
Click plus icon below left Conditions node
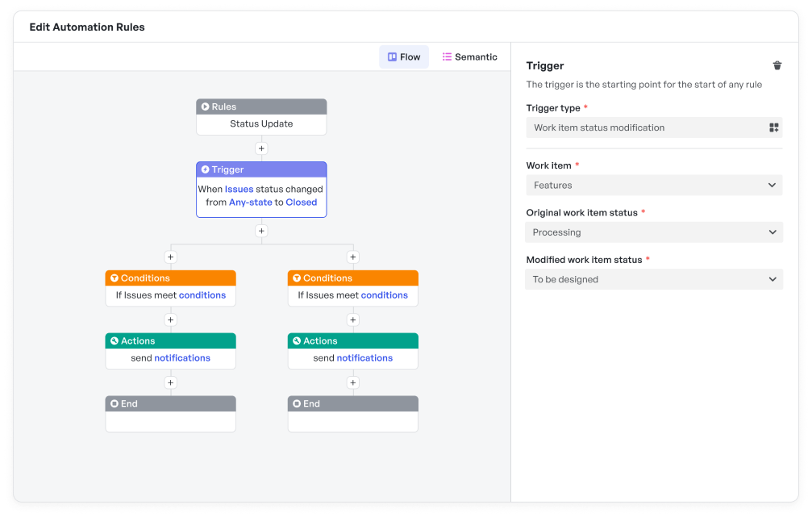(170, 320)
